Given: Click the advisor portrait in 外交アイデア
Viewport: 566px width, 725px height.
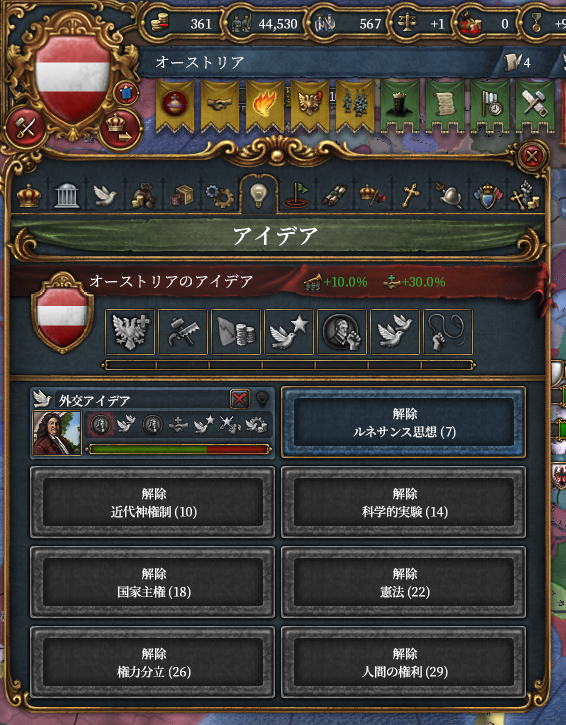Looking at the screenshot, I should click(57, 434).
